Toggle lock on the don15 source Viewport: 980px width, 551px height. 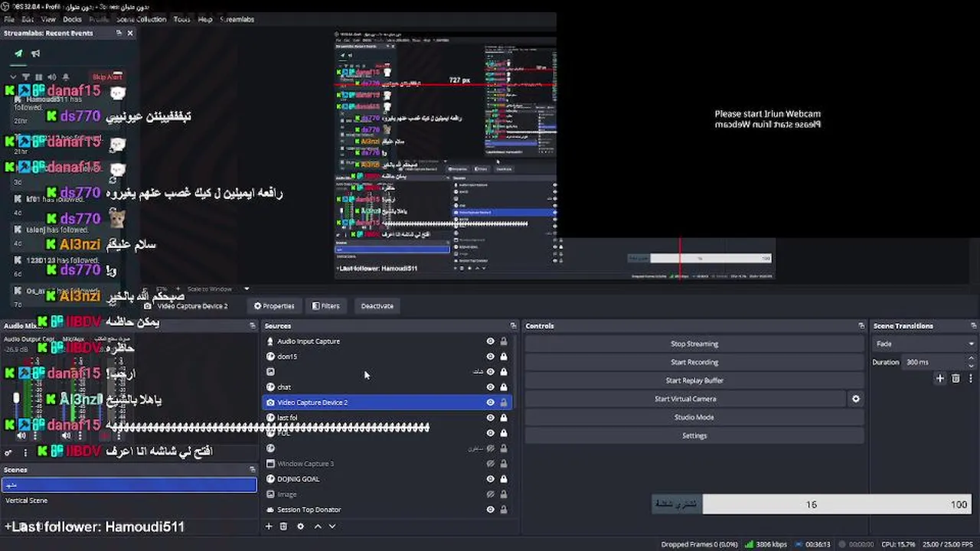[x=504, y=357]
